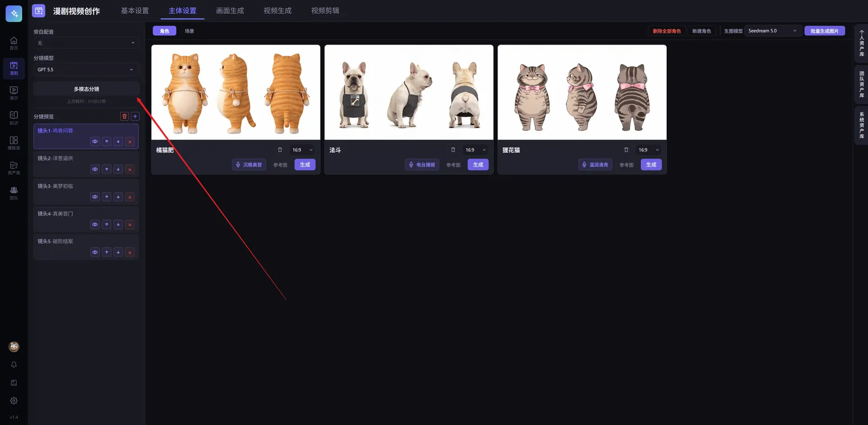Click the 批量生成图片 button
The height and width of the screenshot is (425, 868).
tap(825, 31)
